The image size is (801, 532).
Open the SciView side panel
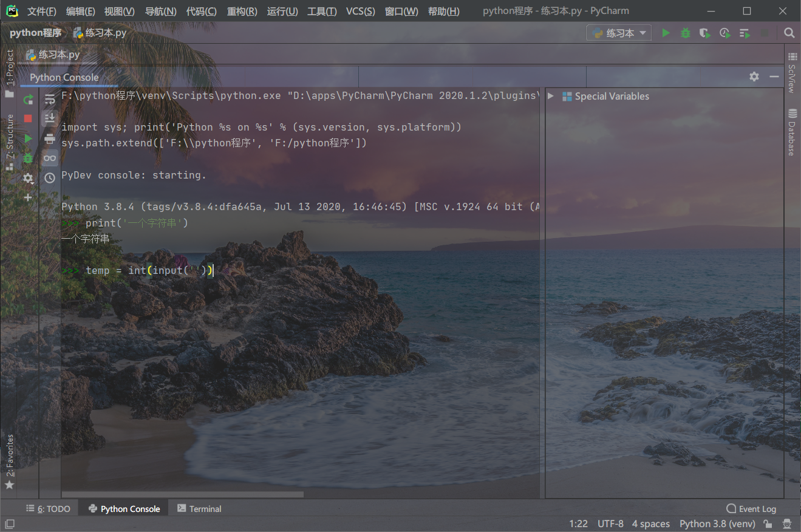pyautogui.click(x=792, y=72)
